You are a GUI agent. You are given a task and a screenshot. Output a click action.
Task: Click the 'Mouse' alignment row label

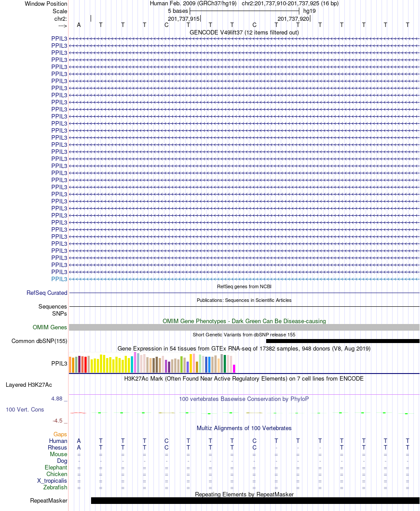click(59, 454)
